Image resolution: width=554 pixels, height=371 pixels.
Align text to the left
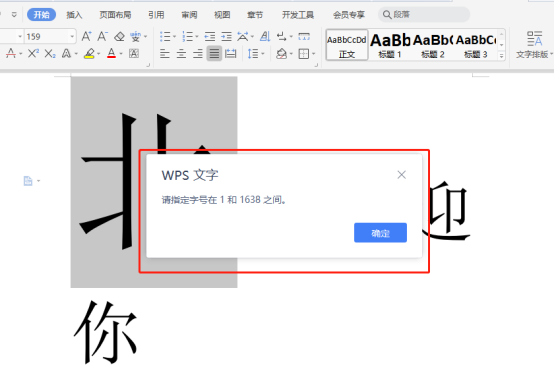point(165,54)
